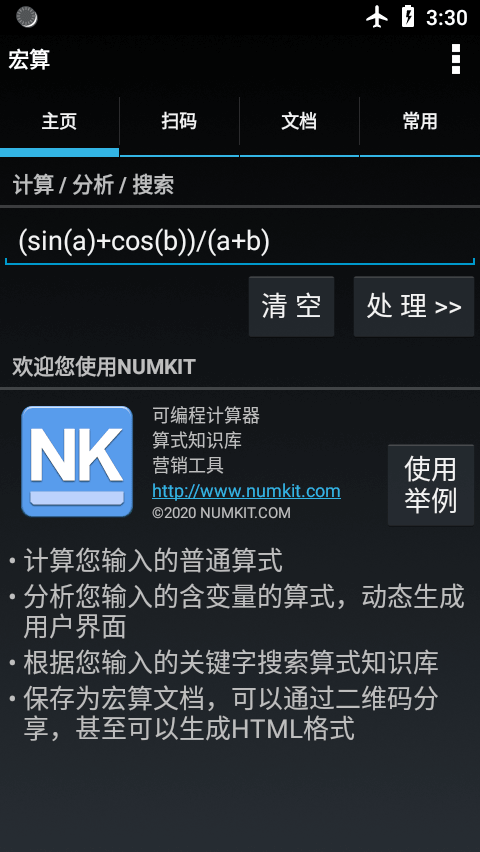This screenshot has width=480, height=852.
Task: Tap the 3:30 clock in status bar
Action: pyautogui.click(x=446, y=18)
